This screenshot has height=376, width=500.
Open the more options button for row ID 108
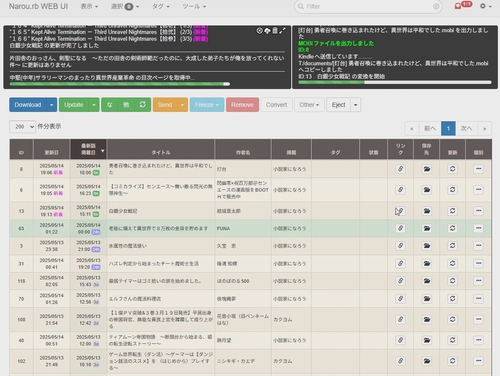coord(478,319)
